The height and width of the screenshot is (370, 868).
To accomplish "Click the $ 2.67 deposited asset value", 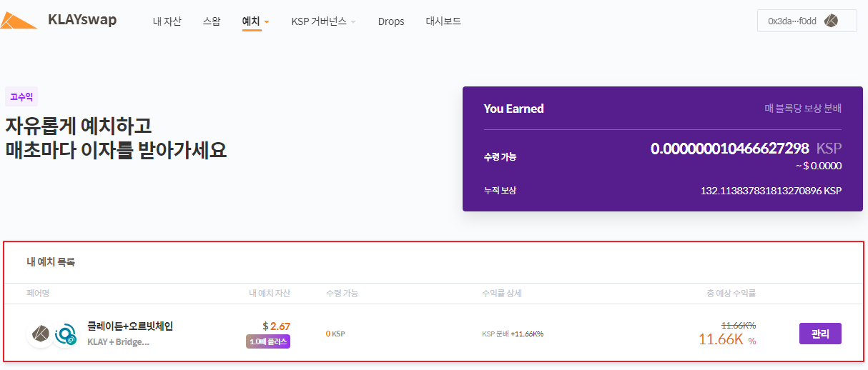I will tap(276, 326).
